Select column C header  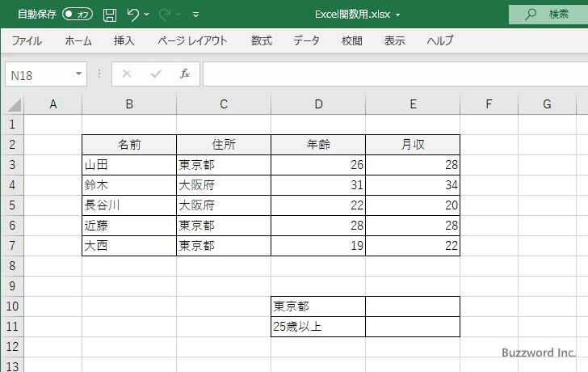[x=224, y=104]
